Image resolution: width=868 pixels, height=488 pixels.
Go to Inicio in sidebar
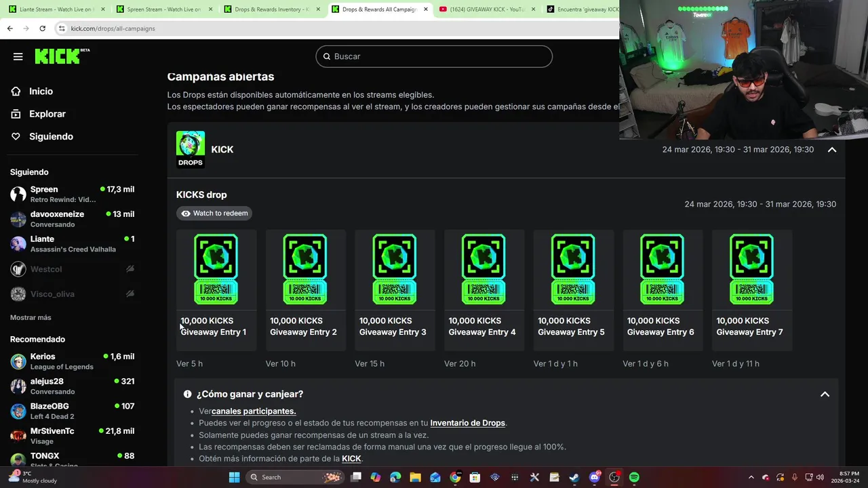(41, 91)
